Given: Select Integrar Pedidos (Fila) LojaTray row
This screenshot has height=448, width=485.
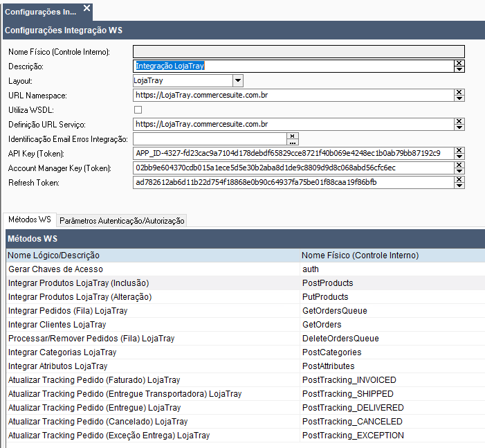Looking at the screenshot, I should pos(246,311).
